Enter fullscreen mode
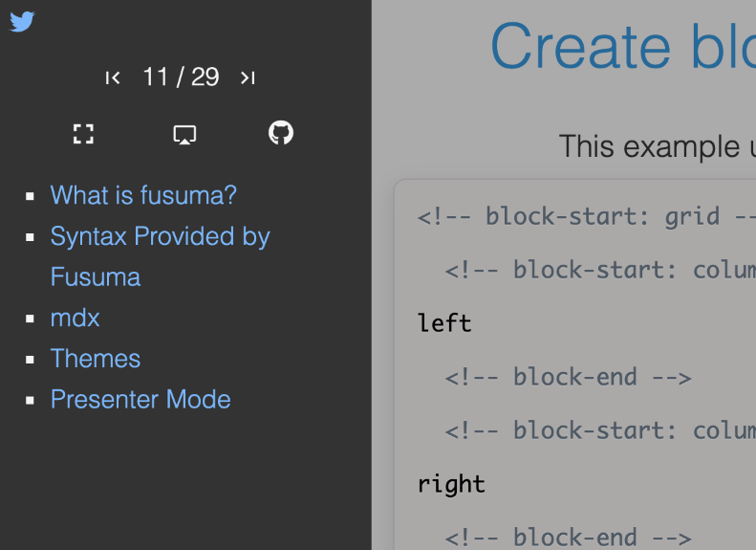 [84, 134]
